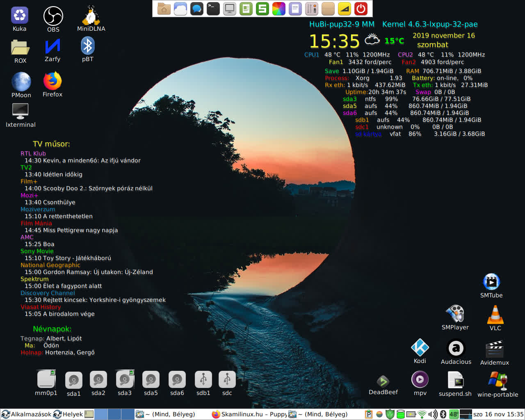This screenshot has width=525, height=420.
Task: Open pBT Bluetooth desktop icon
Action: point(88,46)
